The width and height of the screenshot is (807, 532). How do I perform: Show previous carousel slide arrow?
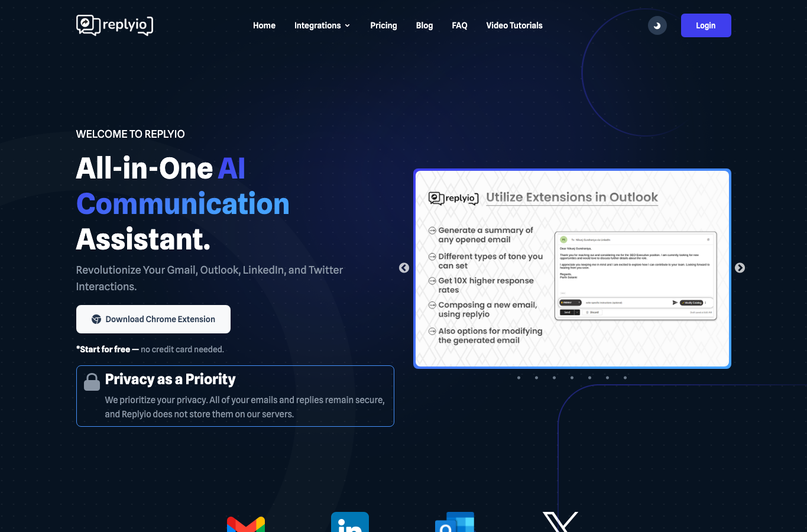point(404,268)
